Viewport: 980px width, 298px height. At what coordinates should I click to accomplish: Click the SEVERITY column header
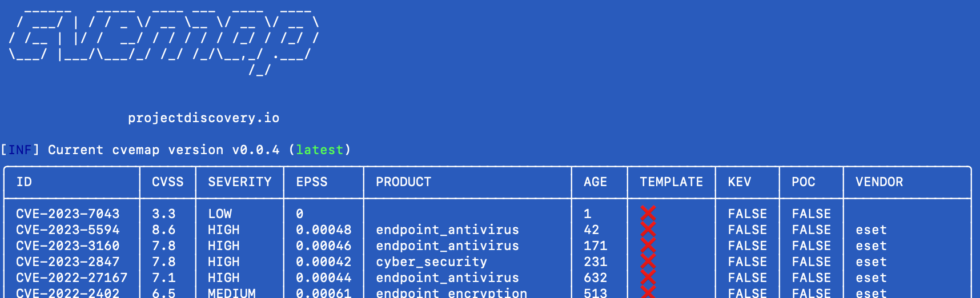click(x=239, y=182)
